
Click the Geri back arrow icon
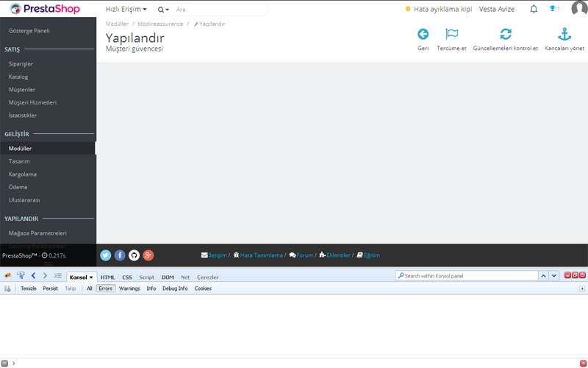coord(423,34)
